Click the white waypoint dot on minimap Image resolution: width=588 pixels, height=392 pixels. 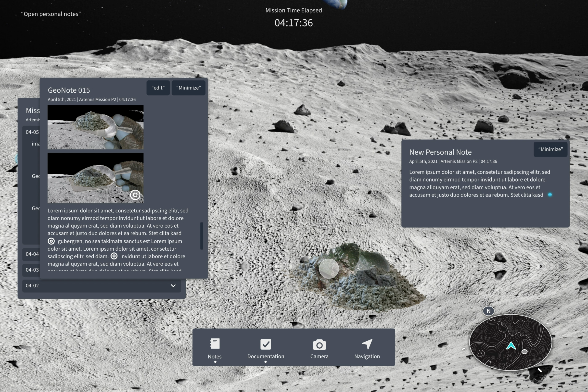524,352
